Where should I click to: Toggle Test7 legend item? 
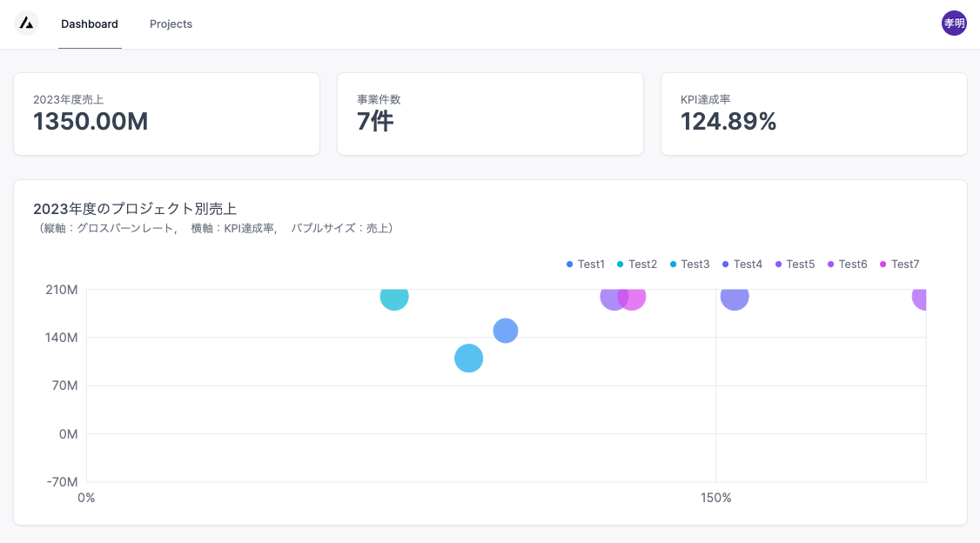point(899,265)
